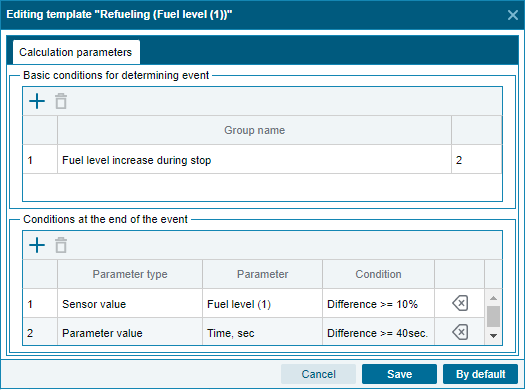Image resolution: width=525 pixels, height=390 pixels.
Task: Select the Parameter value type cell
Action: [130, 332]
